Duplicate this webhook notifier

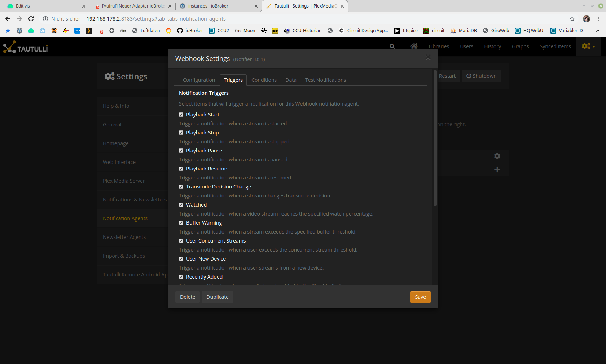[218, 297]
